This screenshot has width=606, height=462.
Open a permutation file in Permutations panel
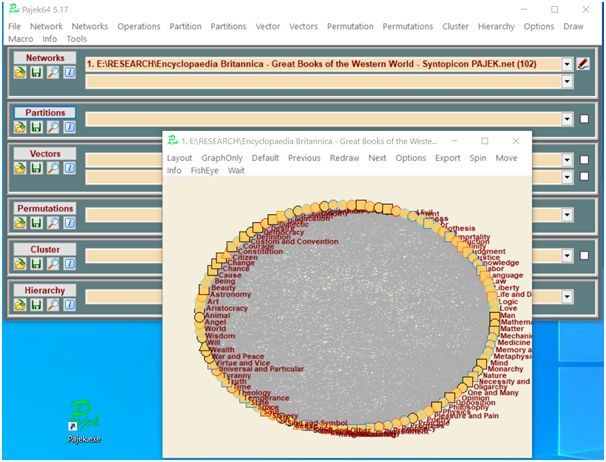click(x=20, y=223)
